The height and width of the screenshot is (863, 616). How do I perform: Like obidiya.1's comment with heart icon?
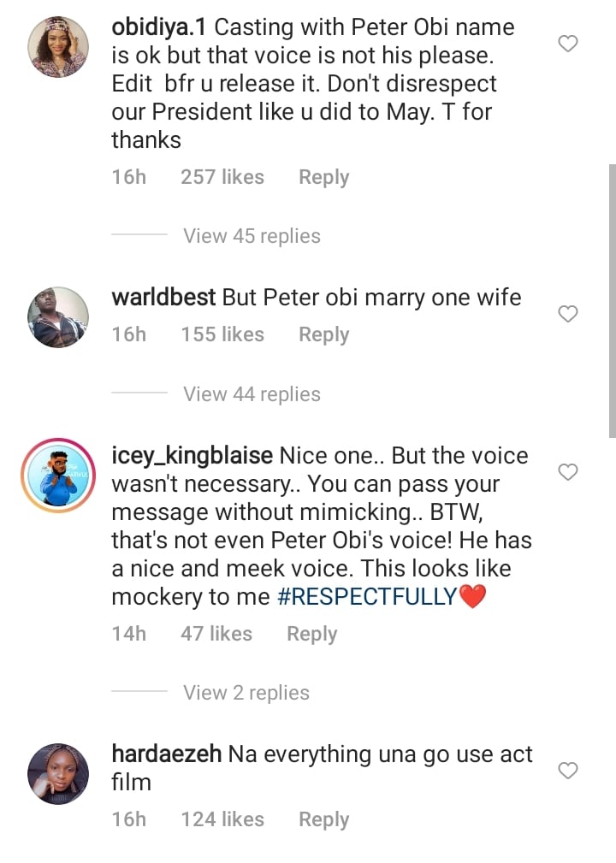point(568,44)
